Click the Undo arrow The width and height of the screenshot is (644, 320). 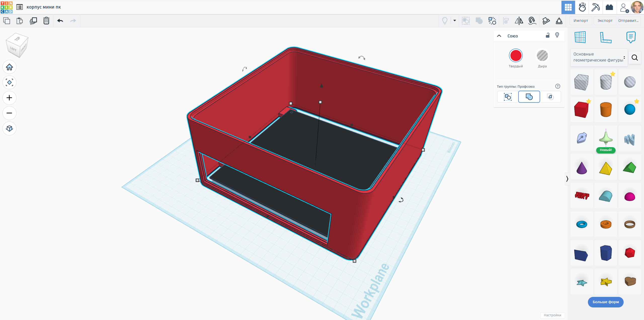click(60, 21)
